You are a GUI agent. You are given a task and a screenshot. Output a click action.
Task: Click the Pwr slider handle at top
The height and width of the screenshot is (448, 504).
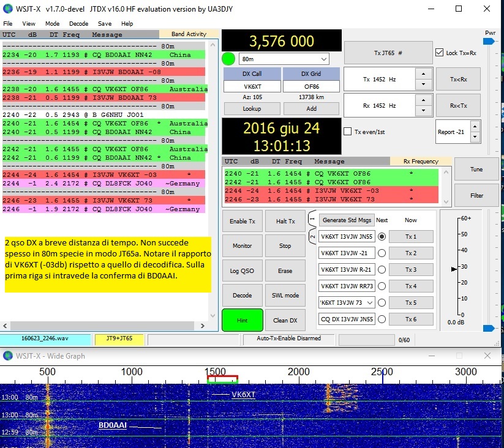click(x=489, y=41)
